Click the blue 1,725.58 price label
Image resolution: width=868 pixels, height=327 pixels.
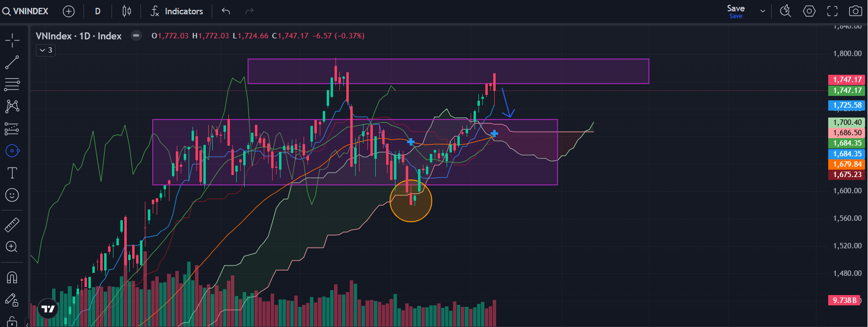pos(847,105)
